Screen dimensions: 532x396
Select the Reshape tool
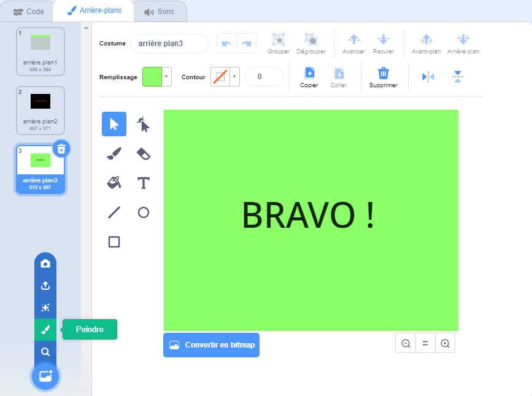143,124
